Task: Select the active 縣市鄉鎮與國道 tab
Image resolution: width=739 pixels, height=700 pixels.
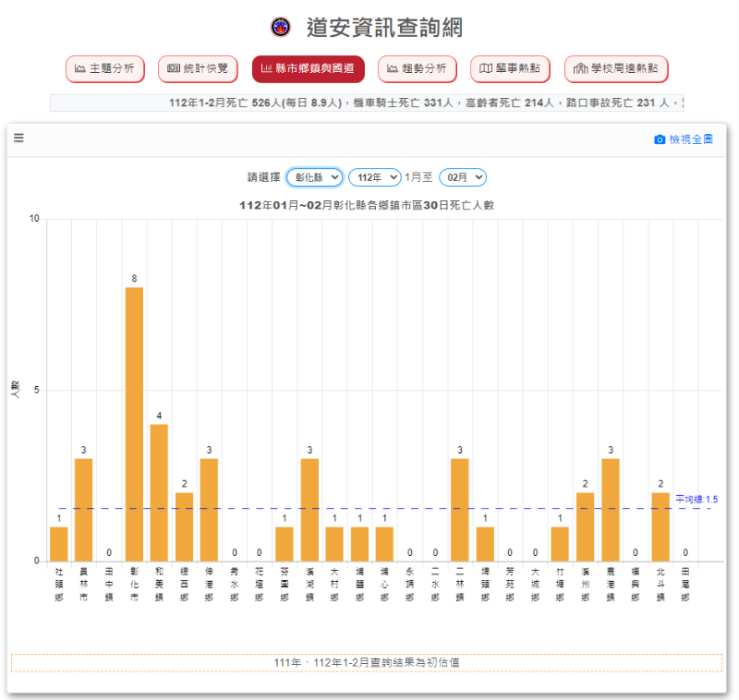Action: 308,68
